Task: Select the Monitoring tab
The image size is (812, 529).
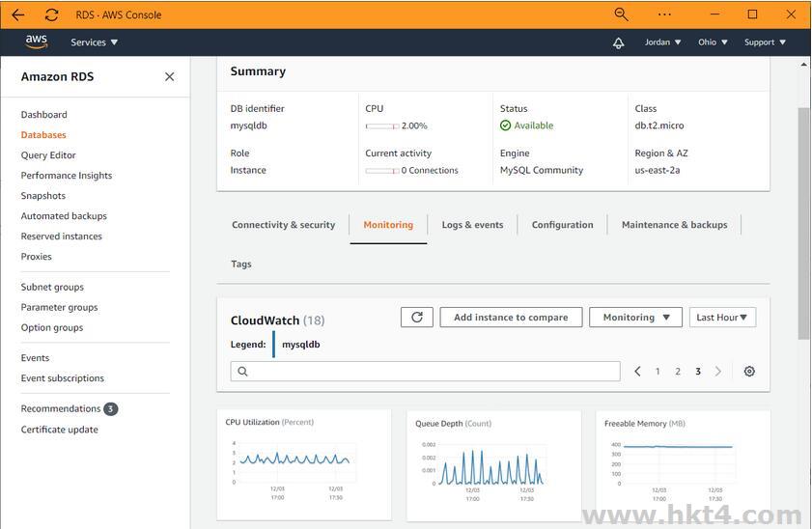Action: click(388, 225)
